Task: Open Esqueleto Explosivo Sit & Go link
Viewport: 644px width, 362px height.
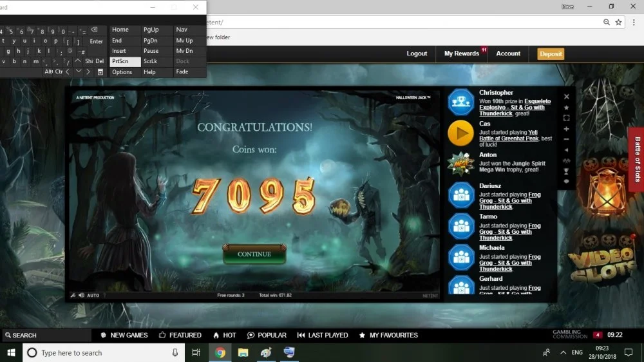Action: coord(515,107)
